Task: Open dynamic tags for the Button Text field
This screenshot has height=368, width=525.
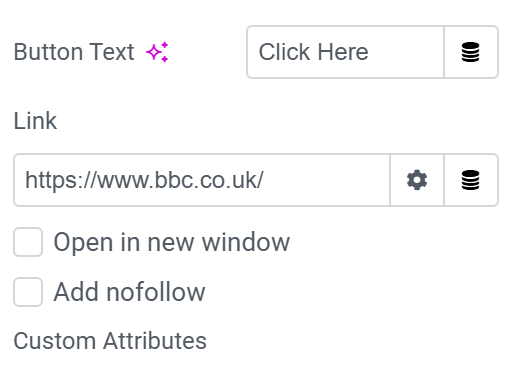Action: [x=471, y=52]
